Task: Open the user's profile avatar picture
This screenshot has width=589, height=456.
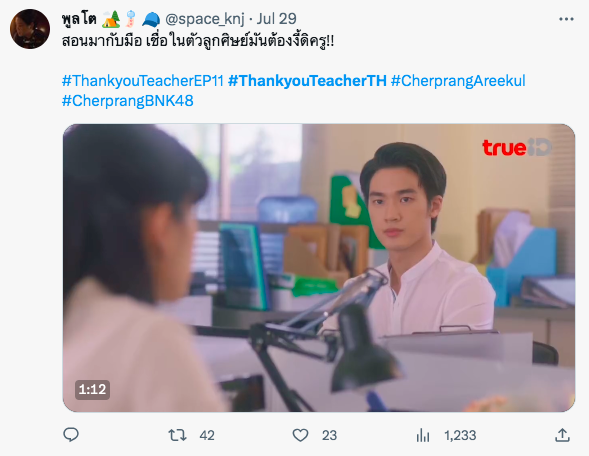Action: pos(30,29)
